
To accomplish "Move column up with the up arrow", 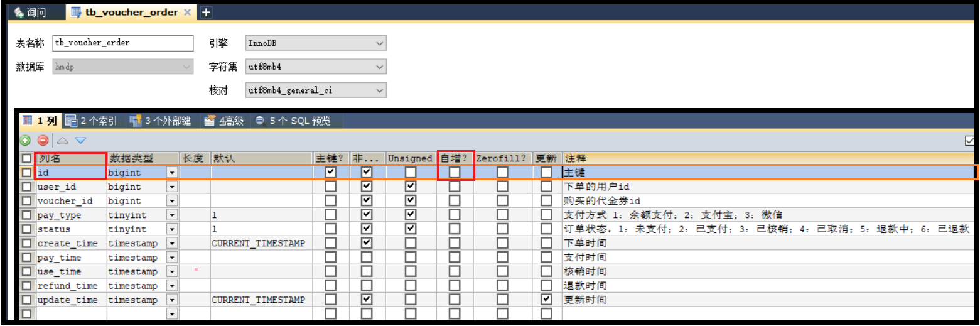I will coord(62,141).
